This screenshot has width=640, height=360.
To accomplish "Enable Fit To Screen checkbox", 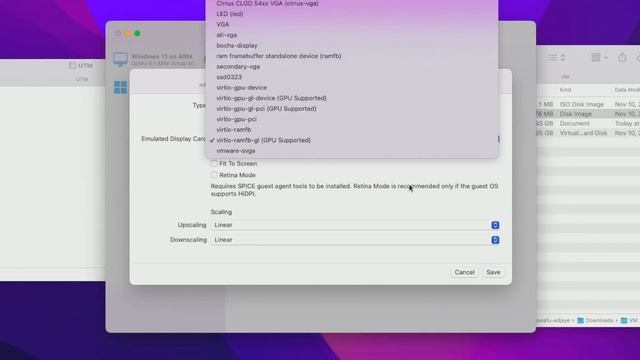I will tap(214, 163).
